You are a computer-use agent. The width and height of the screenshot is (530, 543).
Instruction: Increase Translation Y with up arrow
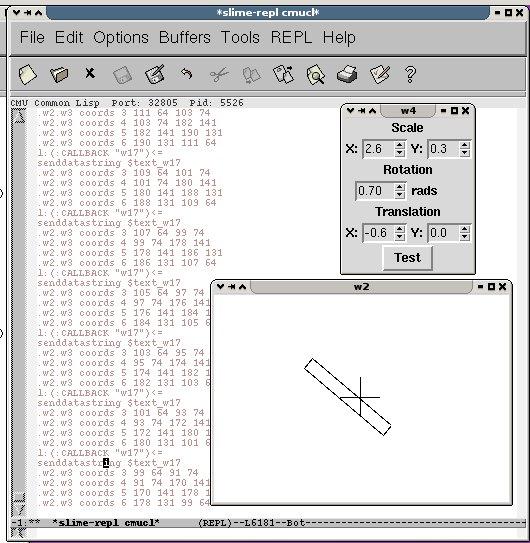pyautogui.click(x=465, y=229)
